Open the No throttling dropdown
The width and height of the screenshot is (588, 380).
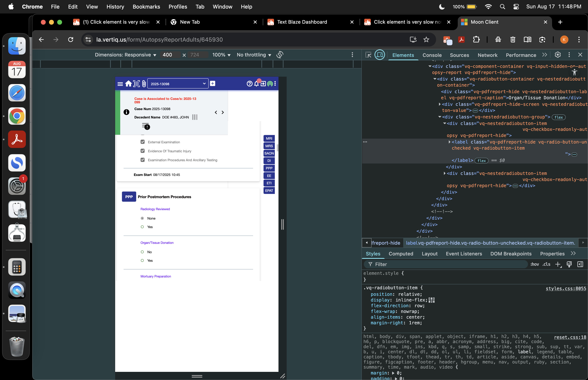click(254, 55)
